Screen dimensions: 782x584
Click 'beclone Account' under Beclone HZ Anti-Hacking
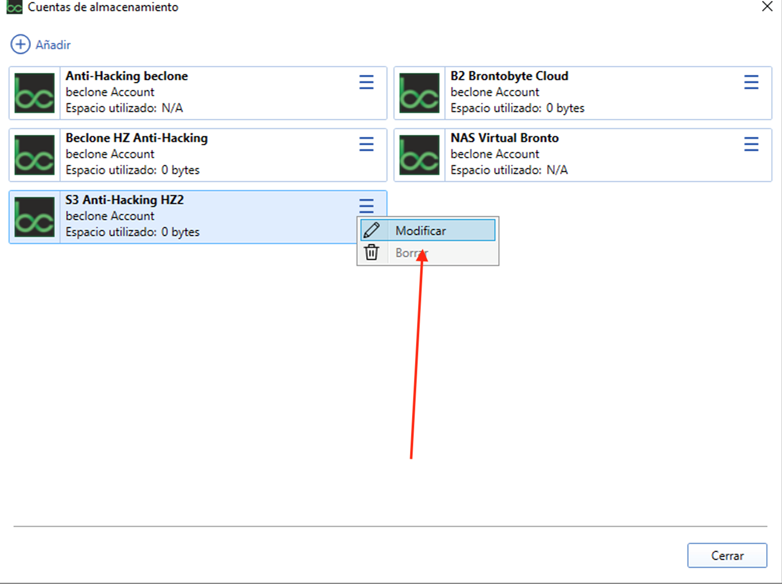110,154
